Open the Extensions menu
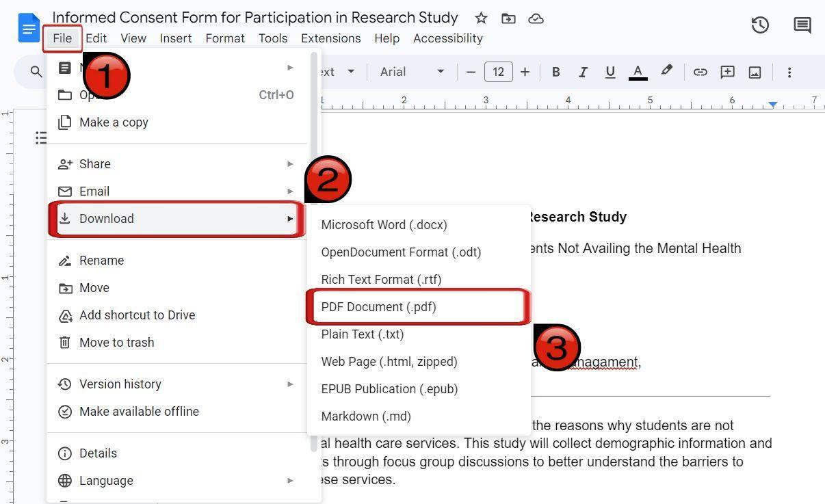 point(330,38)
